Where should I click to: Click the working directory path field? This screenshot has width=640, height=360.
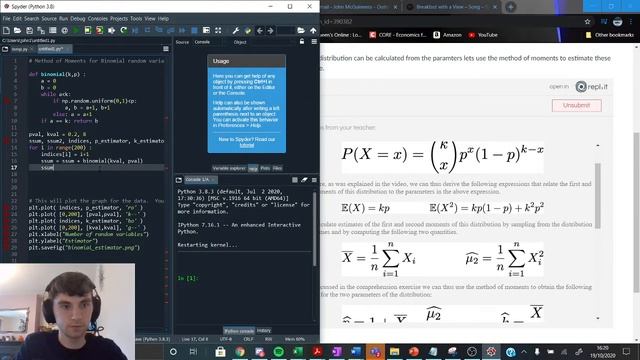pyautogui.click(x=285, y=30)
